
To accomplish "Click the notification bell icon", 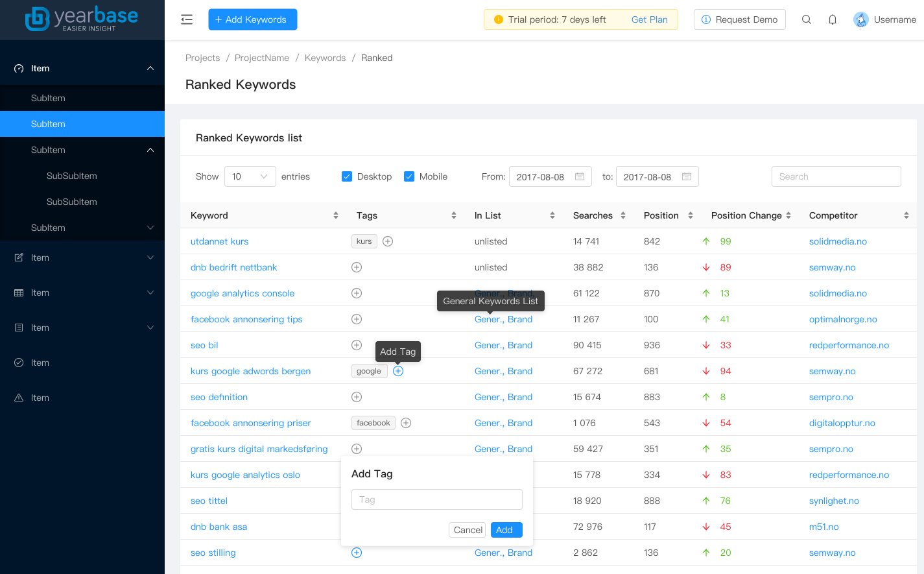I will pos(832,19).
